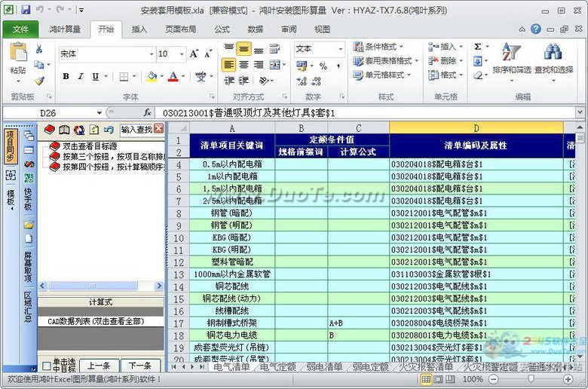The height and width of the screenshot is (389, 588).
Task: Select the Format Painter brush icon
Action: point(39,80)
